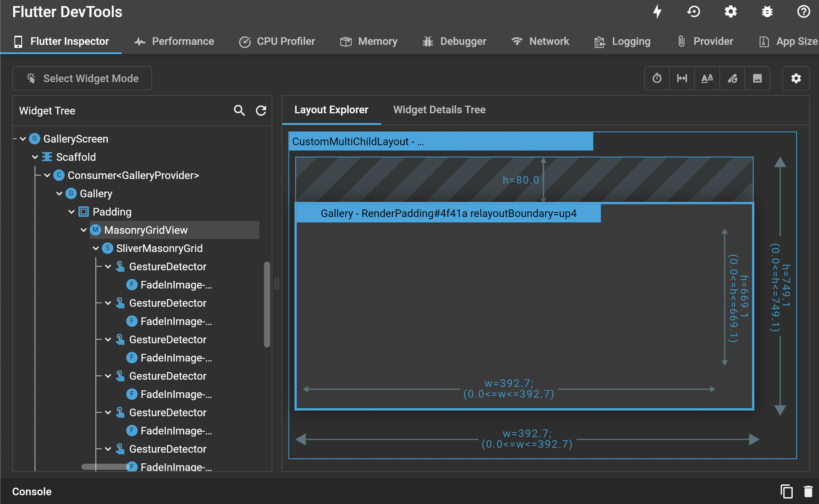This screenshot has width=819, height=504.
Task: Copy console contents with the copy icon
Action: click(786, 491)
